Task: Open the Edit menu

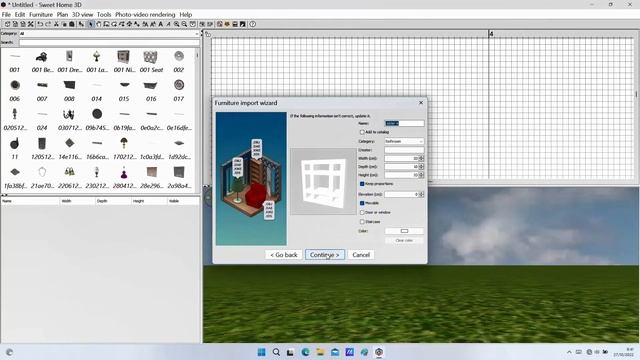Action: [20, 15]
